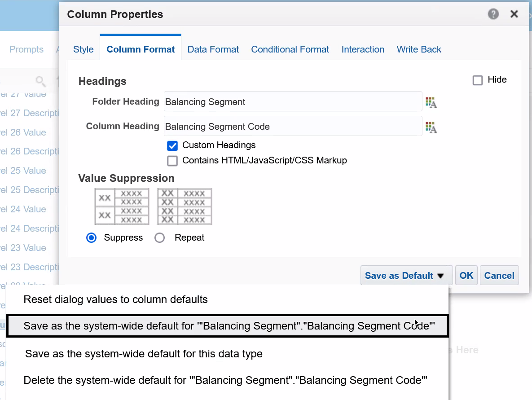
Task: Uncheck the Custom Headings checkbox
Action: (x=172, y=145)
